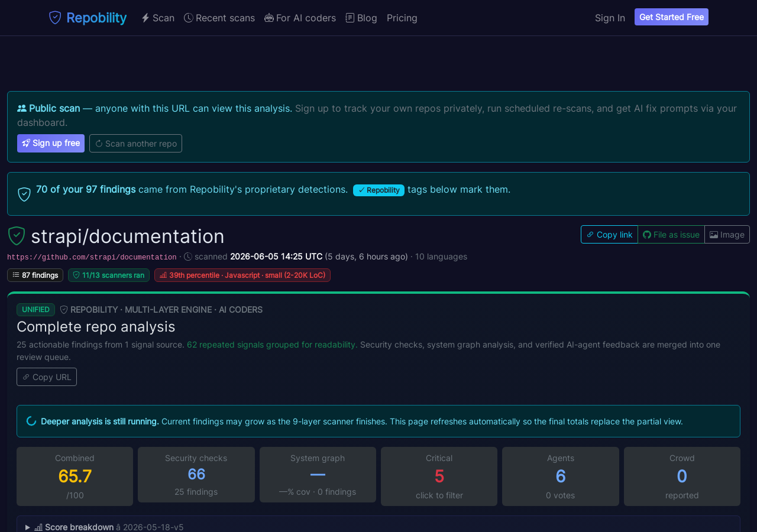Open the Pricing nav link
Screen dimensions: 757x532
pos(402,18)
